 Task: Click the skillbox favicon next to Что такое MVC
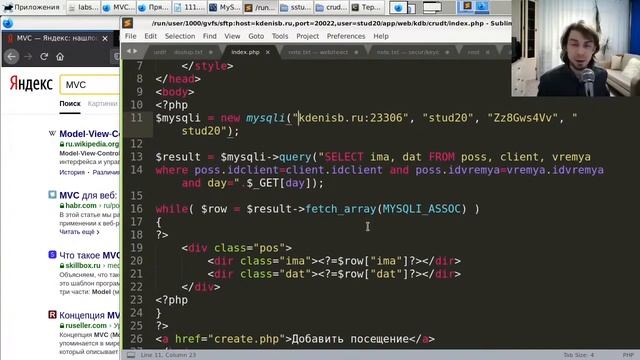(x=52, y=255)
